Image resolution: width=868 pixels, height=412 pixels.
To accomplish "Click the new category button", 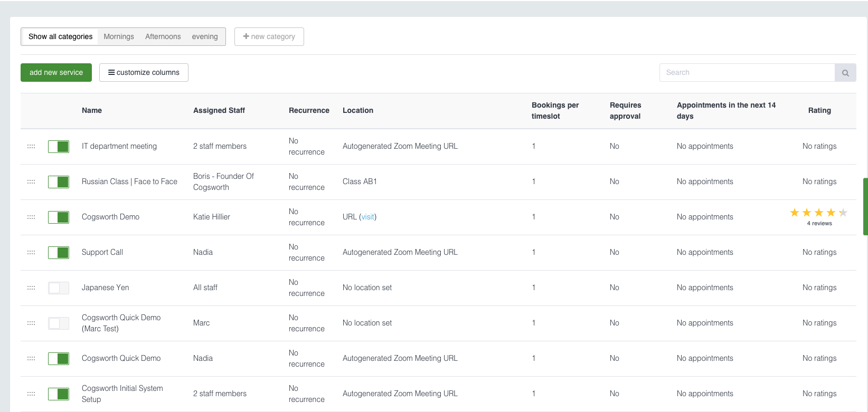I will tap(269, 37).
